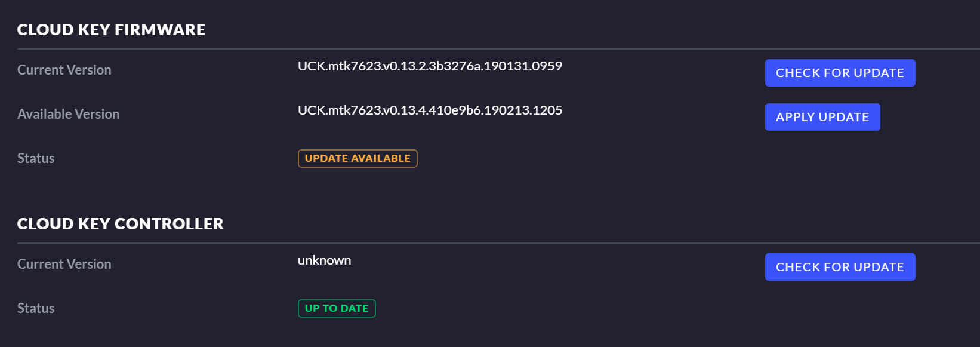Viewport: 980px width, 347px height.
Task: Select the Cloud Key Controller section heading
Action: [120, 224]
